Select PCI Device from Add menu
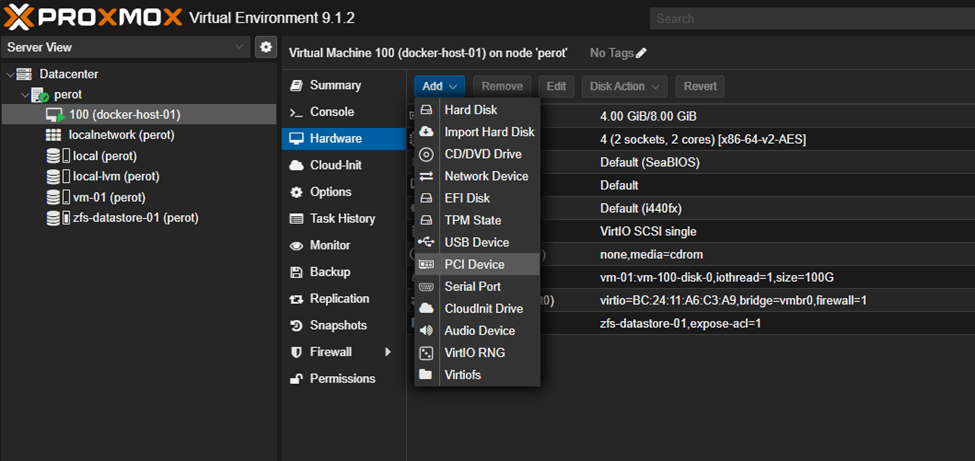The height and width of the screenshot is (461, 975). 474,265
